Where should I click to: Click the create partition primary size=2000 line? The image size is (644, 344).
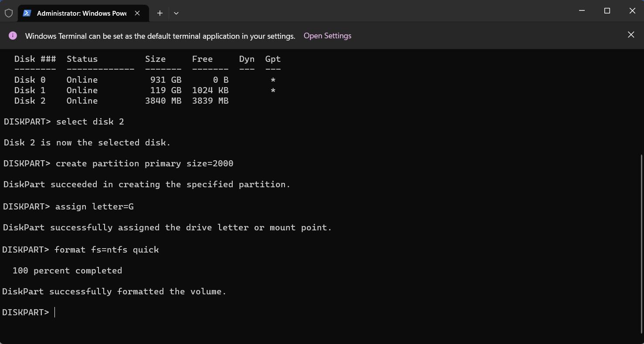pyautogui.click(x=144, y=163)
